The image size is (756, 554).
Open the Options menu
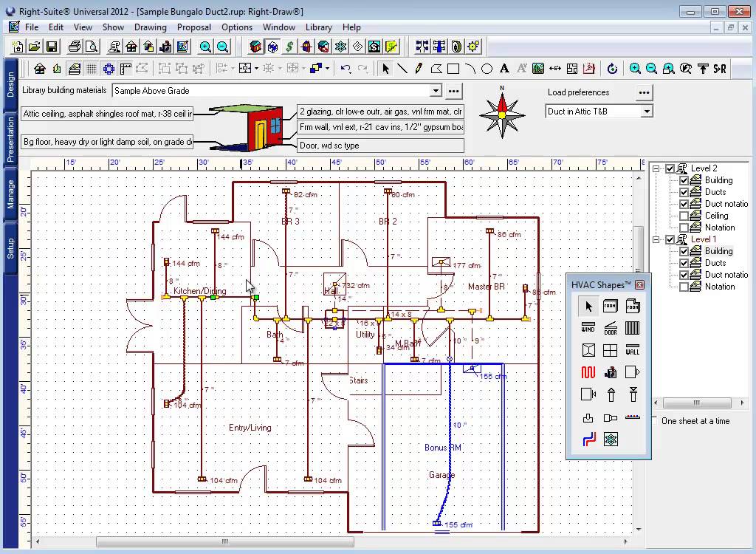(x=237, y=27)
